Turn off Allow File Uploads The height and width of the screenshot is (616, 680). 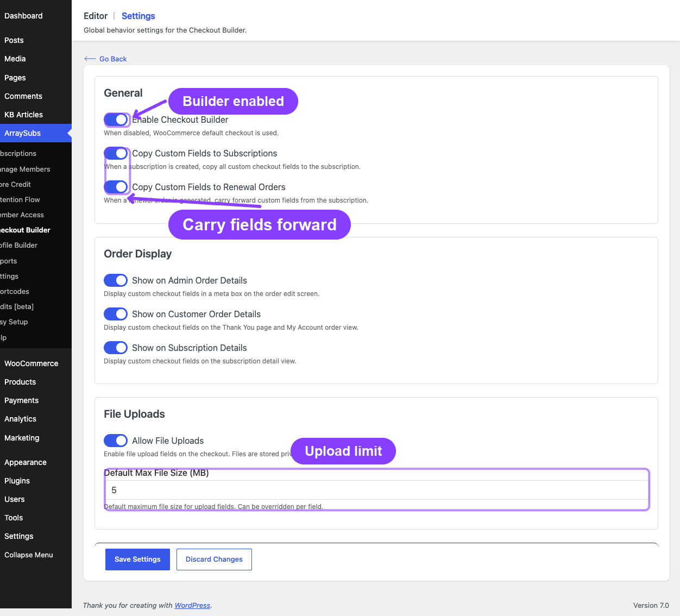click(116, 441)
